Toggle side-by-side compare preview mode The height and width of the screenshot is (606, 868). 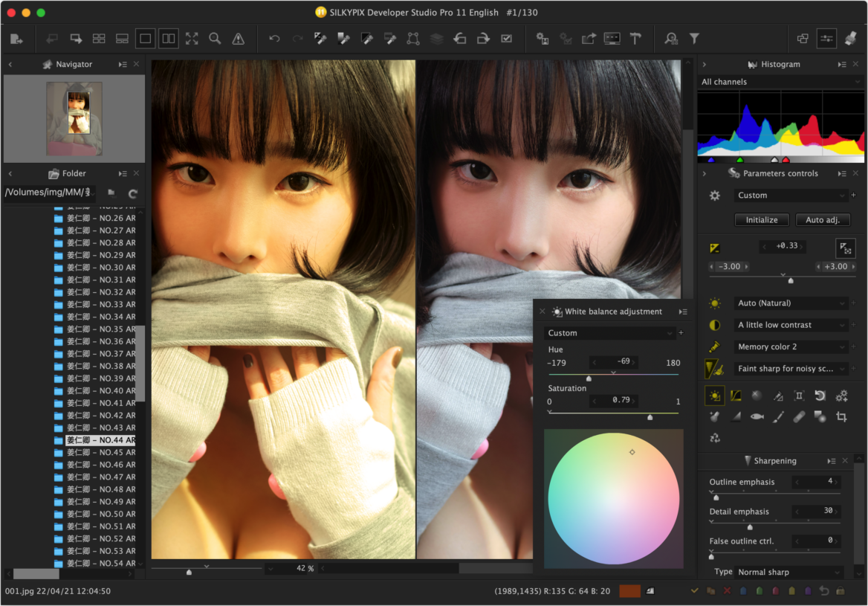tap(168, 39)
